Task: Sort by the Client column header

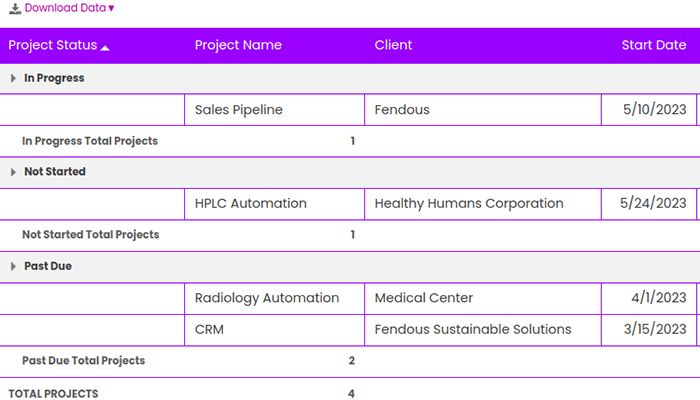Action: 393,45
